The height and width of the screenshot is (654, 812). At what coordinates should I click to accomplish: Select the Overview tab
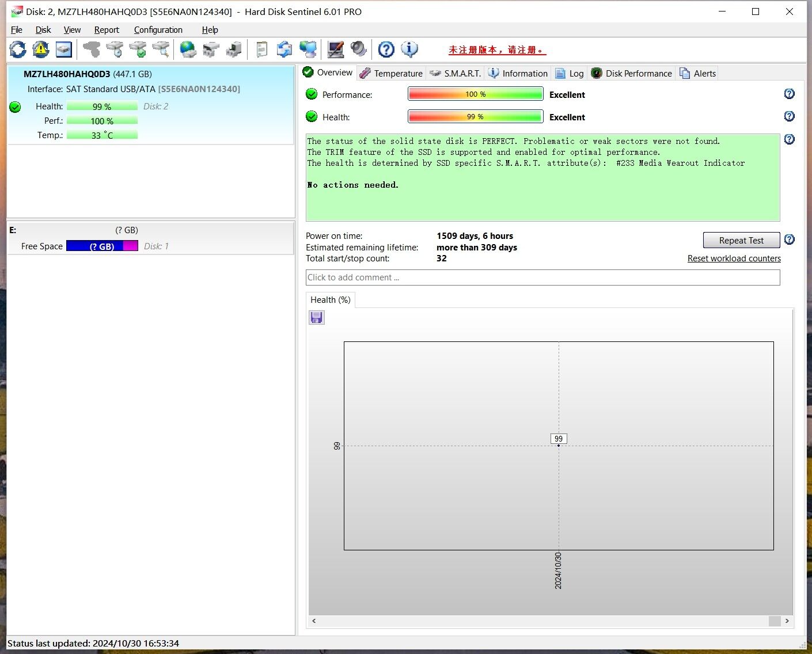point(328,73)
